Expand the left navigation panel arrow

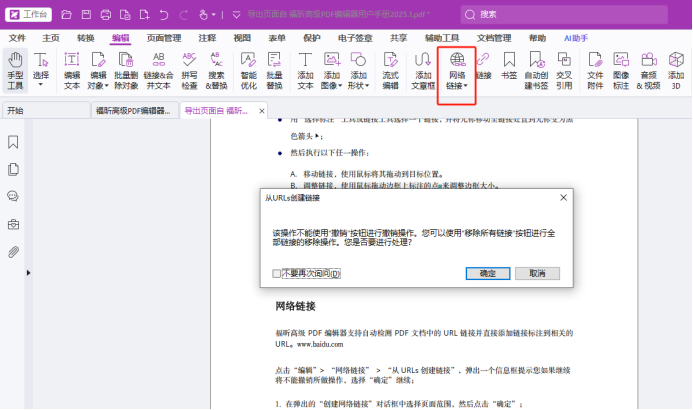click(x=28, y=273)
